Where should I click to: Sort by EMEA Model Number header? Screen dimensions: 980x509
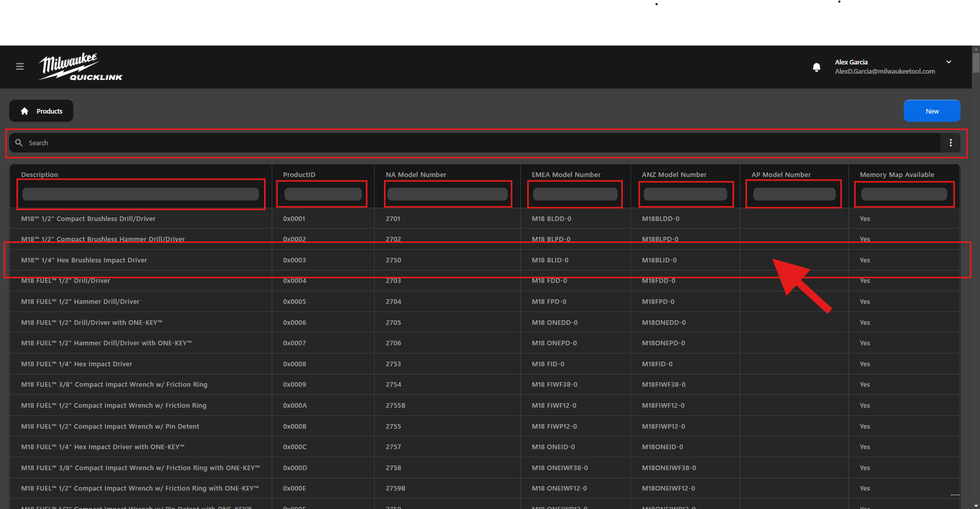[566, 174]
